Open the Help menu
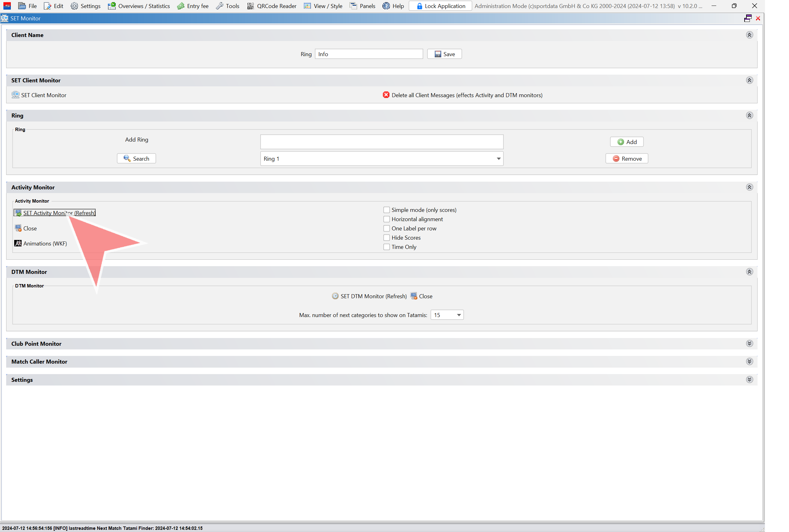The width and height of the screenshot is (789, 532). (x=393, y=6)
